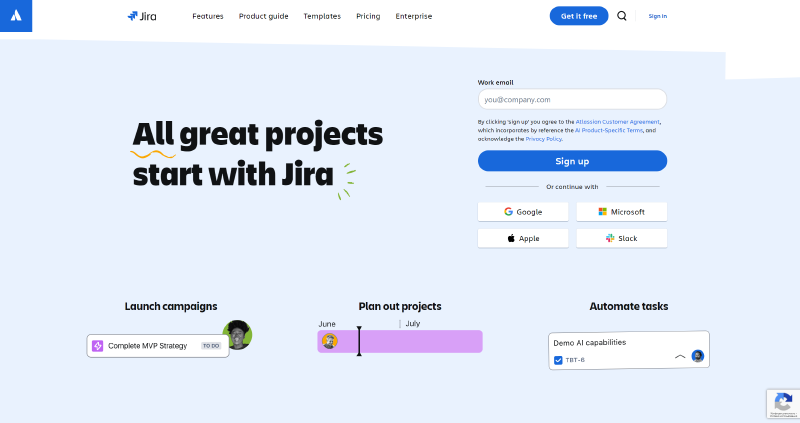This screenshot has width=800, height=423.
Task: Click the Launch campaigns heading
Action: [x=171, y=306]
